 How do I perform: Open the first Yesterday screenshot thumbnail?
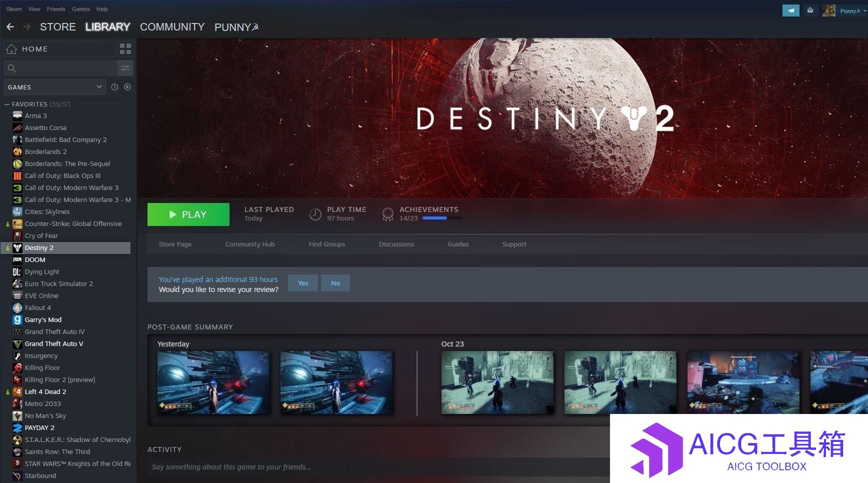tap(213, 382)
